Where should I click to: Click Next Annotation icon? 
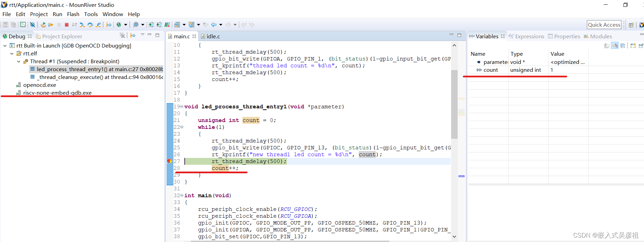point(177,25)
